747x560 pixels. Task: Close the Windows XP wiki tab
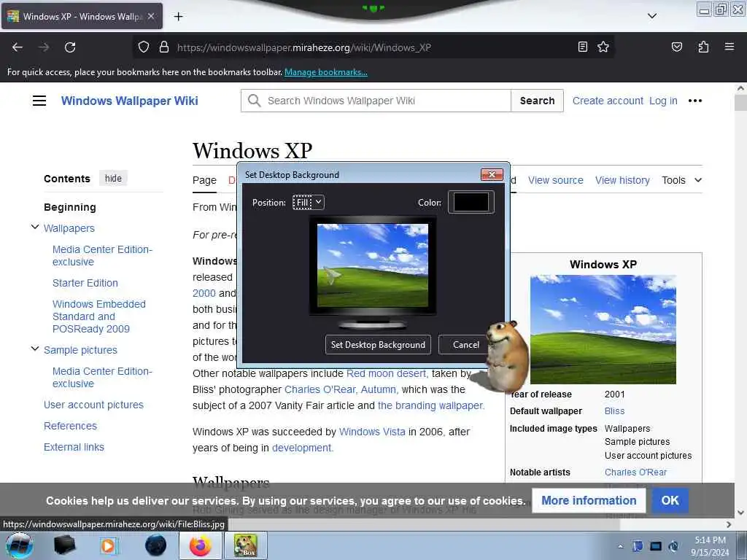coord(150,16)
